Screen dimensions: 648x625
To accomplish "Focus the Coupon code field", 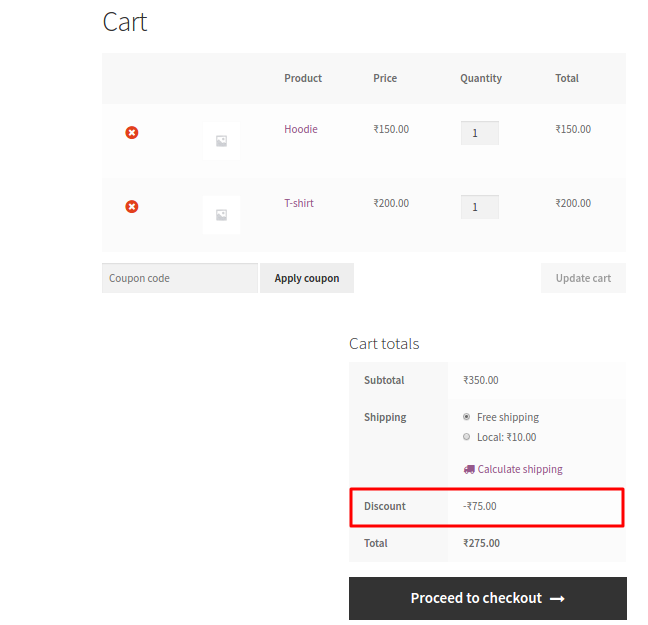I will click(x=180, y=278).
